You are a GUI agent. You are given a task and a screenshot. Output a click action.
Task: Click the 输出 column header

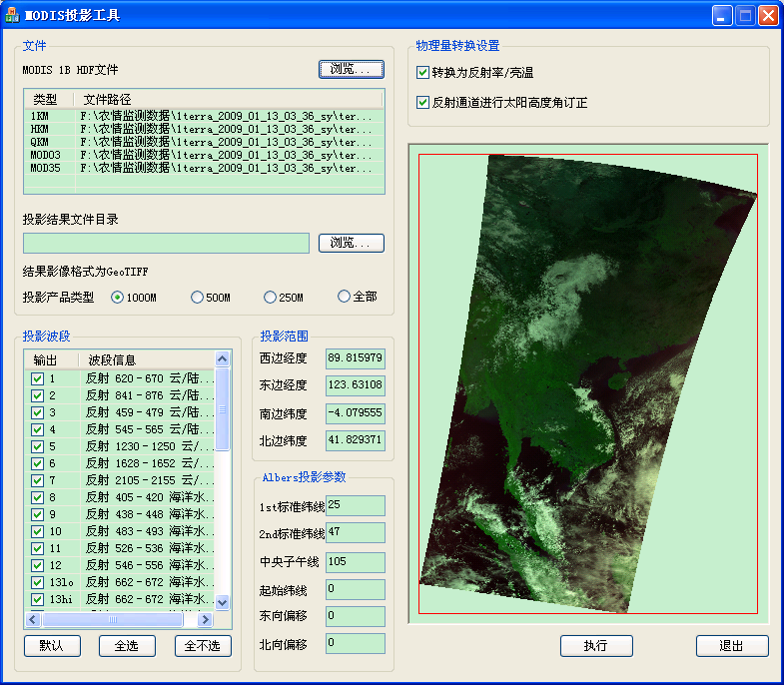(52, 360)
